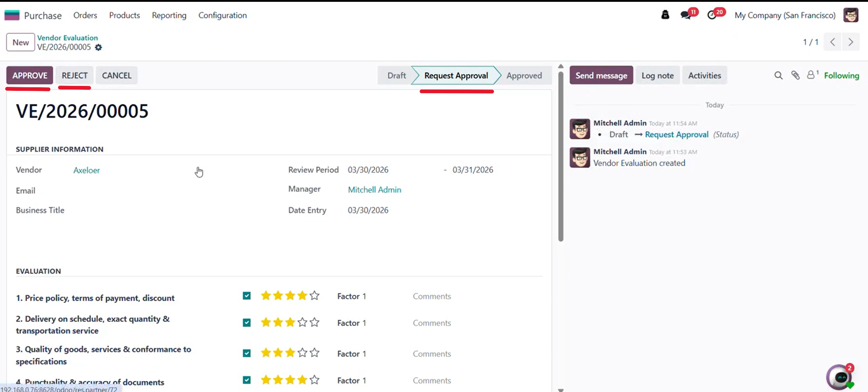
Task: Click the Review Period end date 03/31/2026
Action: 473,170
